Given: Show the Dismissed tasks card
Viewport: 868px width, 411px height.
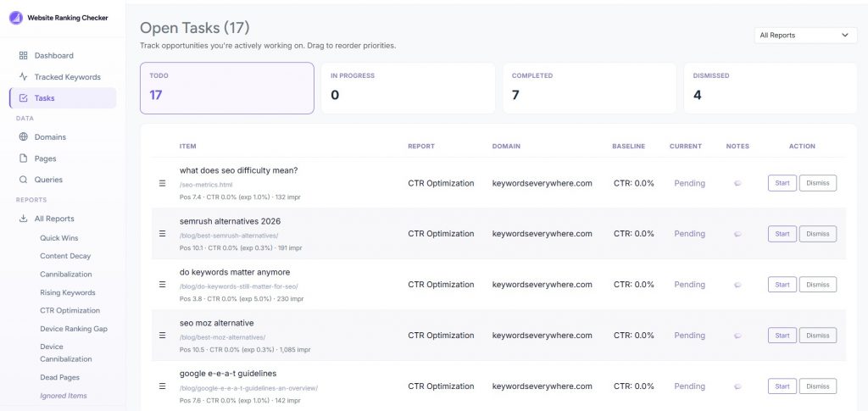Looking at the screenshot, I should (770, 87).
